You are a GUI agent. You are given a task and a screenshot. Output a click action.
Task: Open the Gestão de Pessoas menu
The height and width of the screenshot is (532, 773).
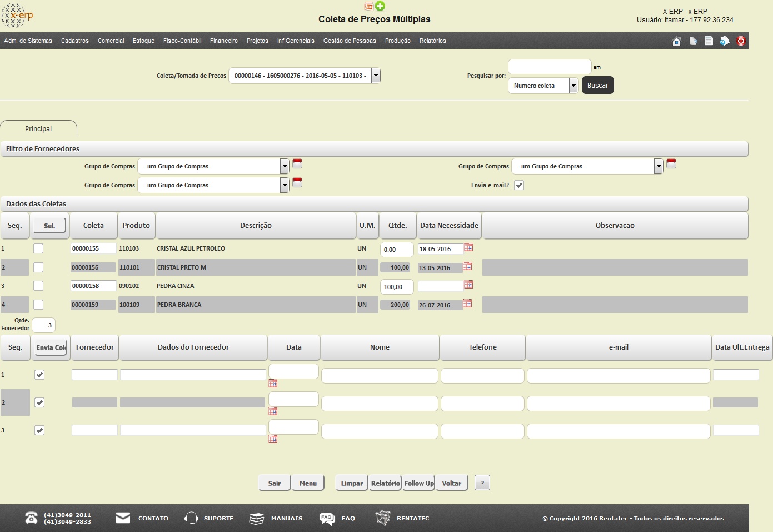click(x=350, y=41)
